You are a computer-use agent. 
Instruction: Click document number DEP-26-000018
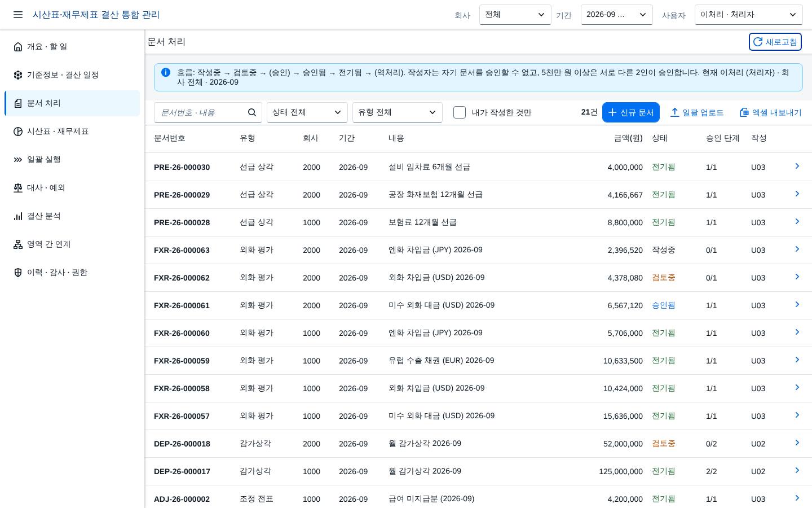(182, 444)
